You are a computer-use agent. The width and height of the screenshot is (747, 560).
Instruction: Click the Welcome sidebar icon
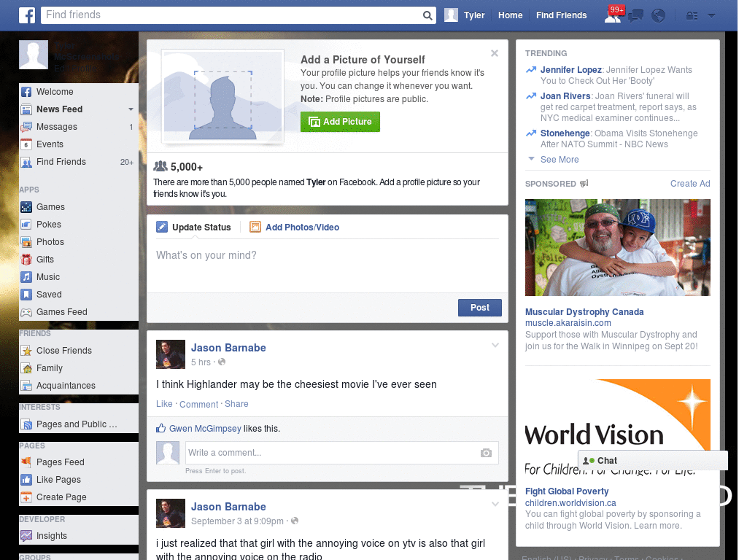click(26, 92)
